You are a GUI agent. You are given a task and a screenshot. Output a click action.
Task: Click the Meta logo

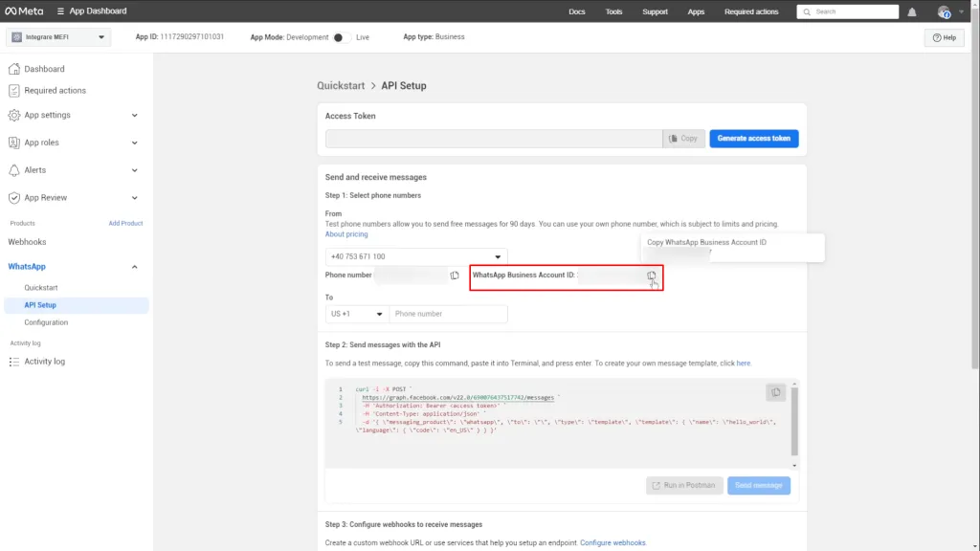[24, 11]
